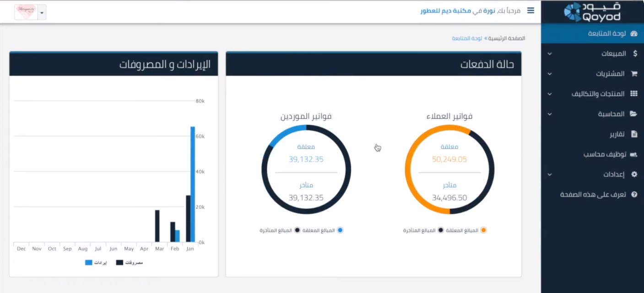The width and height of the screenshot is (644, 293).
Task: Click the gear icon beside إعدادات
Action: click(634, 174)
